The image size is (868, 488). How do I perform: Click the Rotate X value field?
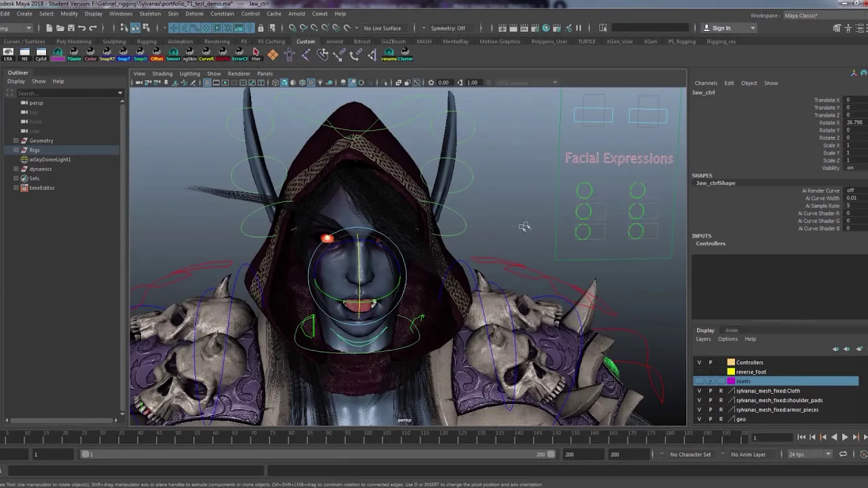tap(854, 123)
